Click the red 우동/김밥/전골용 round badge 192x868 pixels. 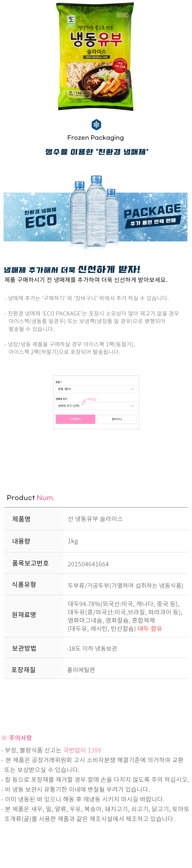[120, 65]
